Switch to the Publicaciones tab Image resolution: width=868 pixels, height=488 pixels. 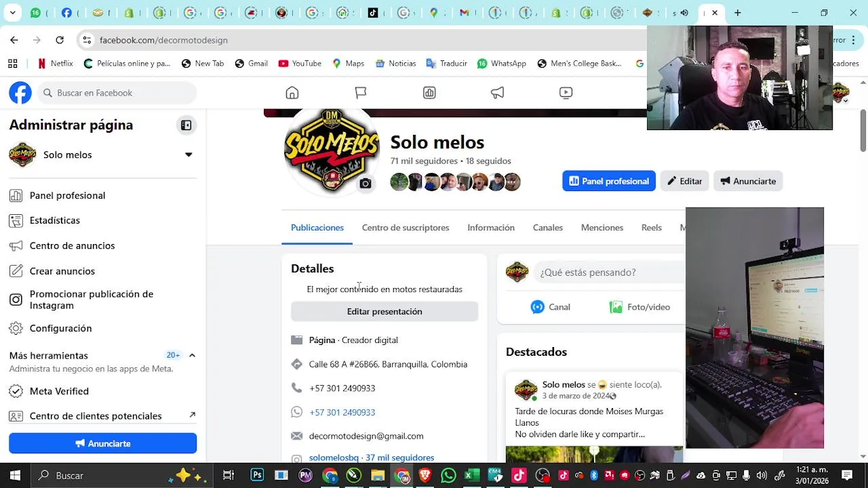coord(317,228)
